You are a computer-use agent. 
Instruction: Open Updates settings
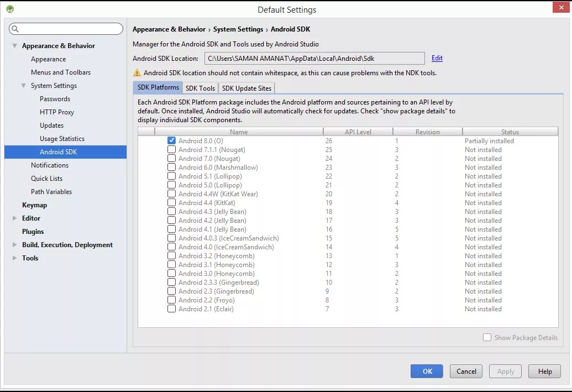(51, 125)
